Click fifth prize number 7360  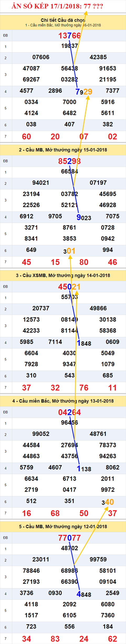click(x=108, y=615)
